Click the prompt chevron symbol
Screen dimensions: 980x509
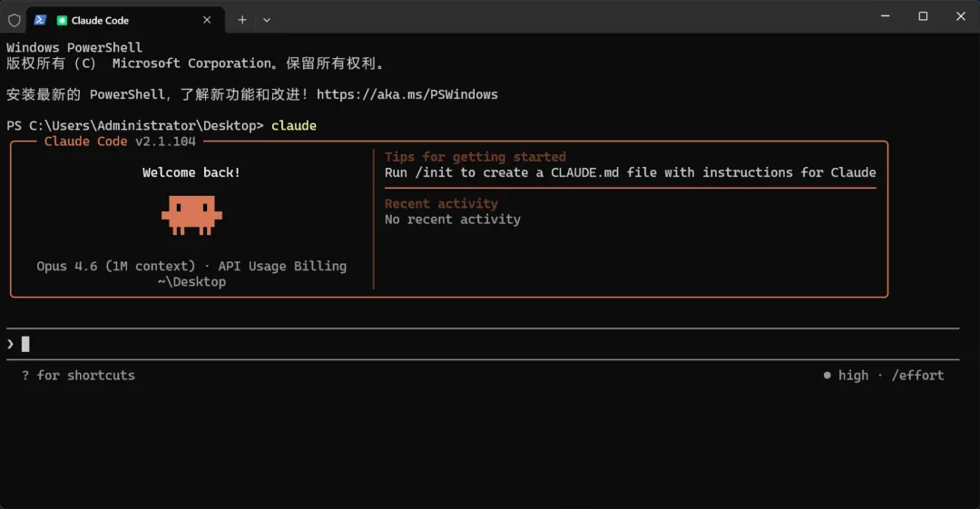[x=10, y=344]
